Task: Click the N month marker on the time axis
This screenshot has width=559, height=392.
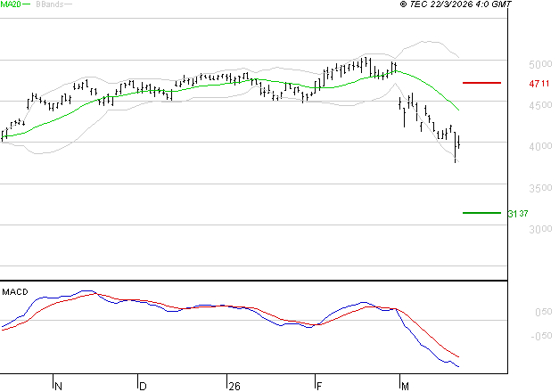Action: (x=59, y=387)
